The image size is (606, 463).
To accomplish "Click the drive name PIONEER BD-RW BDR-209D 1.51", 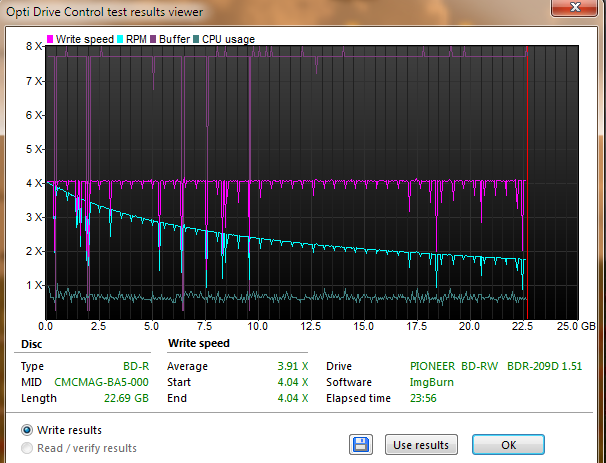I will pos(496,366).
